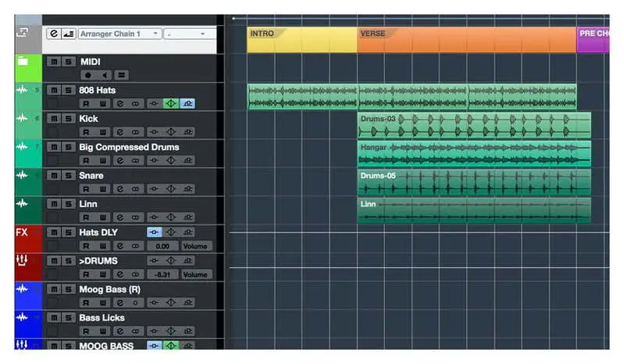624x364 pixels.
Task: Open channel settings on the 808 Hats track
Action: (121, 104)
